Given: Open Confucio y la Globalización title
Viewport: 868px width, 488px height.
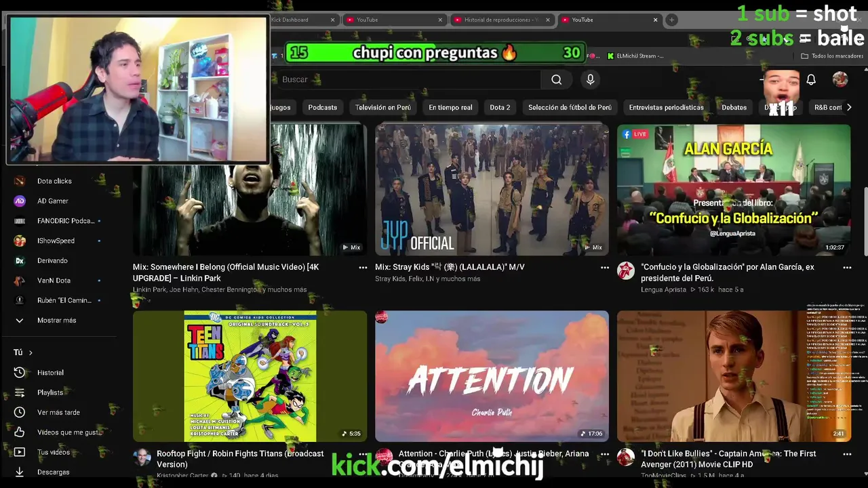Looking at the screenshot, I should (728, 272).
